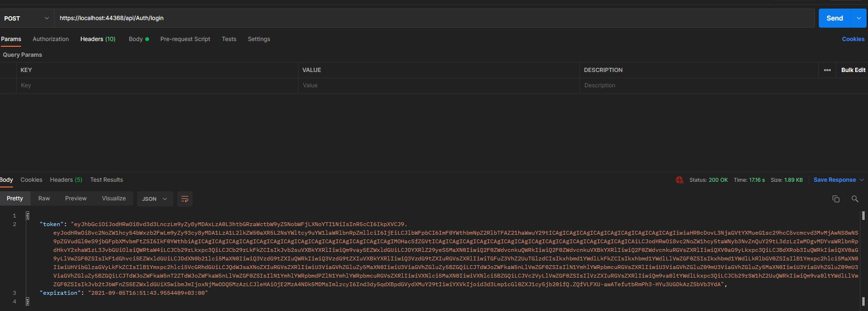
Task: Click the query param Description field
Action: click(723, 85)
